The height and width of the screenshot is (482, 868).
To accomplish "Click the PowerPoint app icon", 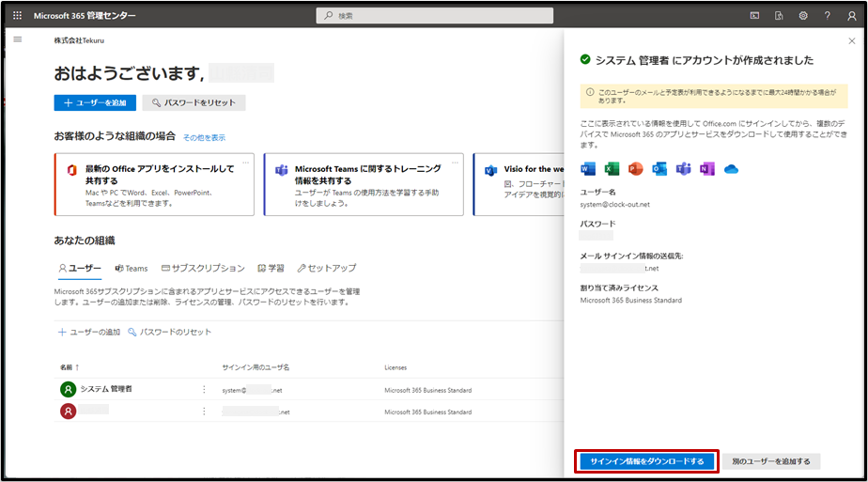I will click(x=635, y=169).
